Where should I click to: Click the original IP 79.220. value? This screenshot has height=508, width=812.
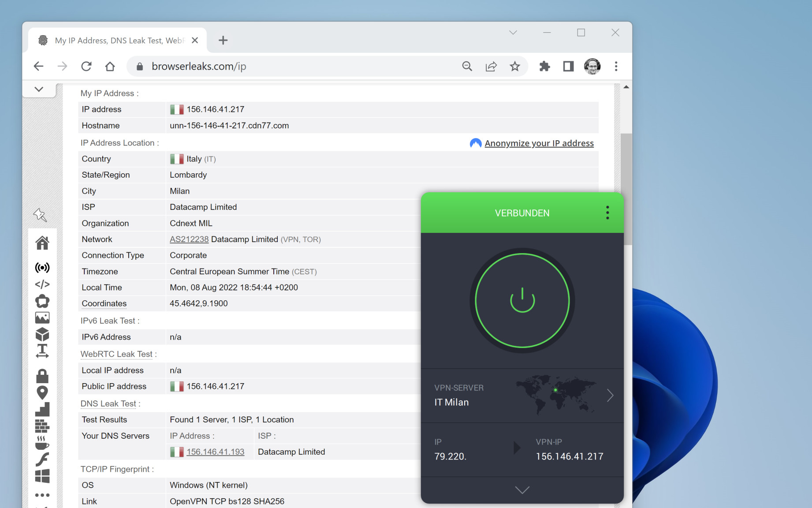[450, 456]
